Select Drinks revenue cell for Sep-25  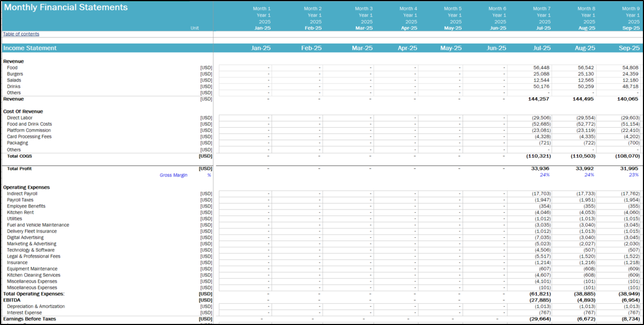(630, 86)
